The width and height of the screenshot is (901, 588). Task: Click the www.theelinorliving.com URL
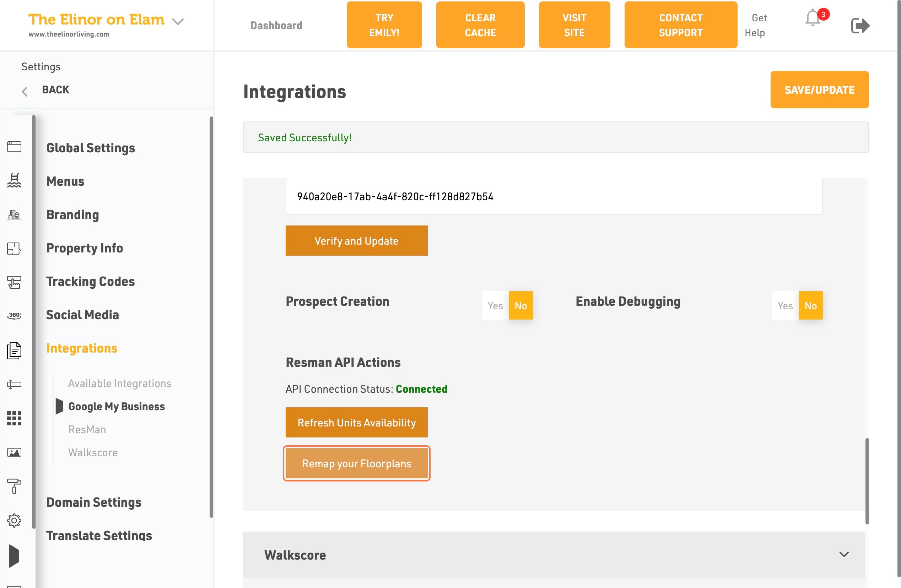69,34
